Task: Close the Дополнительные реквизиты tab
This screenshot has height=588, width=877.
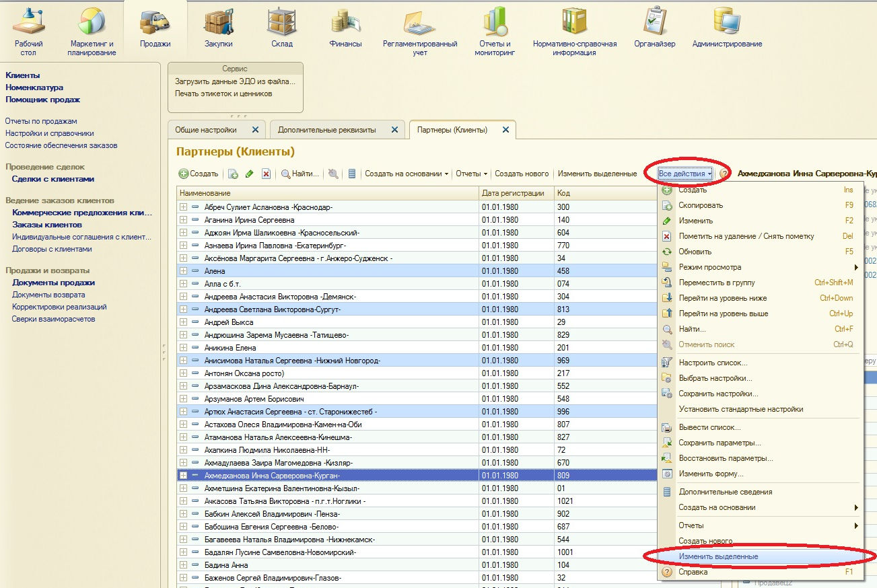Action: pyautogui.click(x=395, y=130)
